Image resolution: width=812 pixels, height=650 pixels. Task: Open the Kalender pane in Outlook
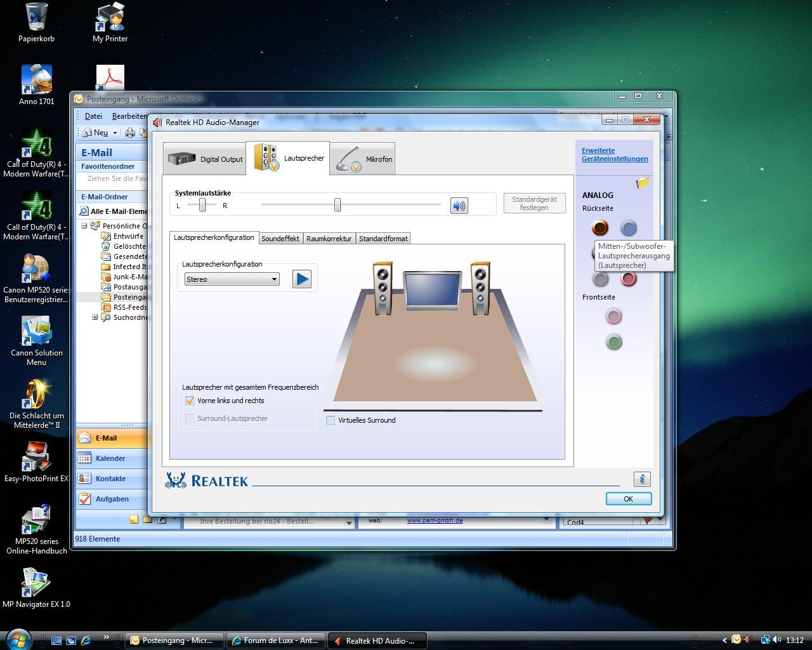pos(112,458)
